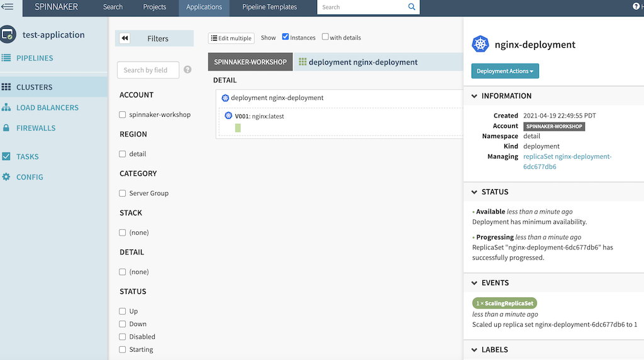Click the Filters header label
644x360 pixels.
click(158, 38)
